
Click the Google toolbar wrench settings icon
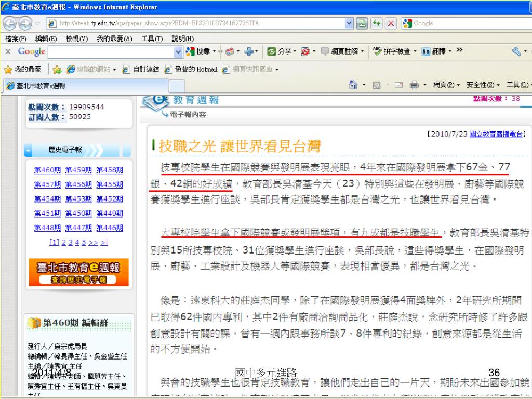click(516, 51)
